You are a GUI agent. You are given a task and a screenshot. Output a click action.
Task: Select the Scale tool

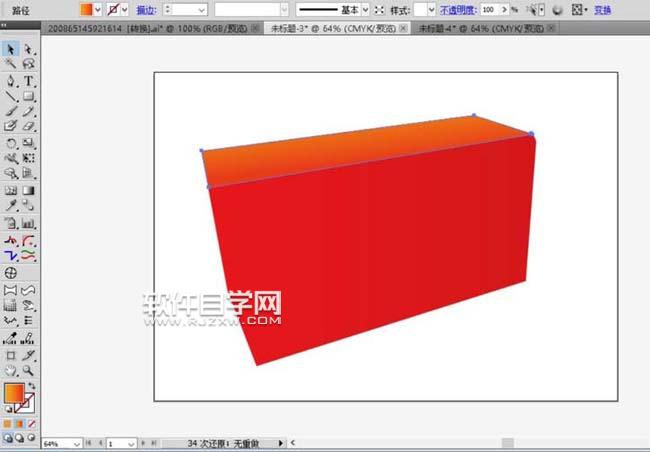point(28,143)
